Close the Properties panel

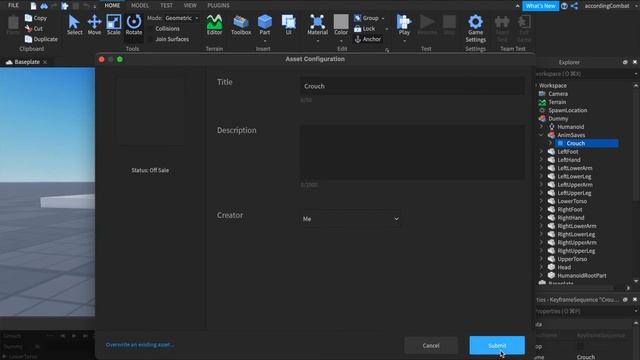pos(635,299)
